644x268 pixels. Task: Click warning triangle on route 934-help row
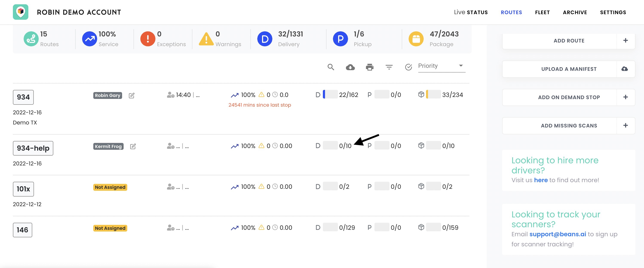point(261,145)
